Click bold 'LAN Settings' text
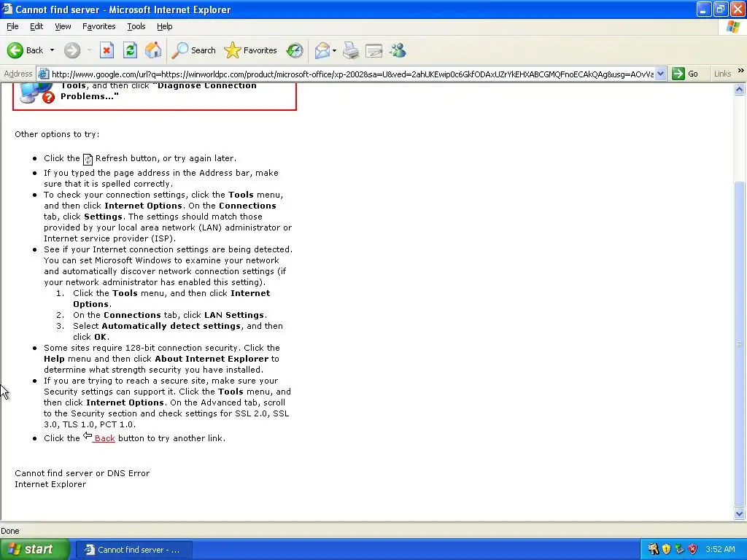Viewport: 747px width, 560px height. tap(234, 315)
